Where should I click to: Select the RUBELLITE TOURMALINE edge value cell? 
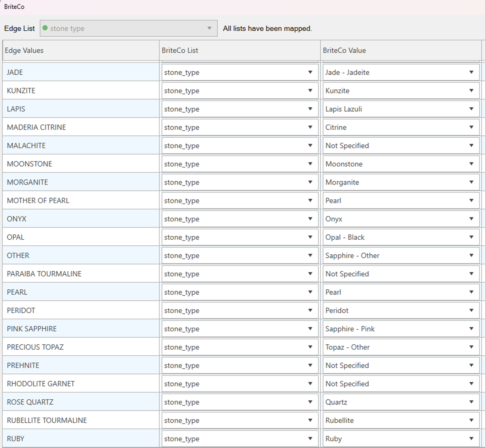click(x=81, y=420)
